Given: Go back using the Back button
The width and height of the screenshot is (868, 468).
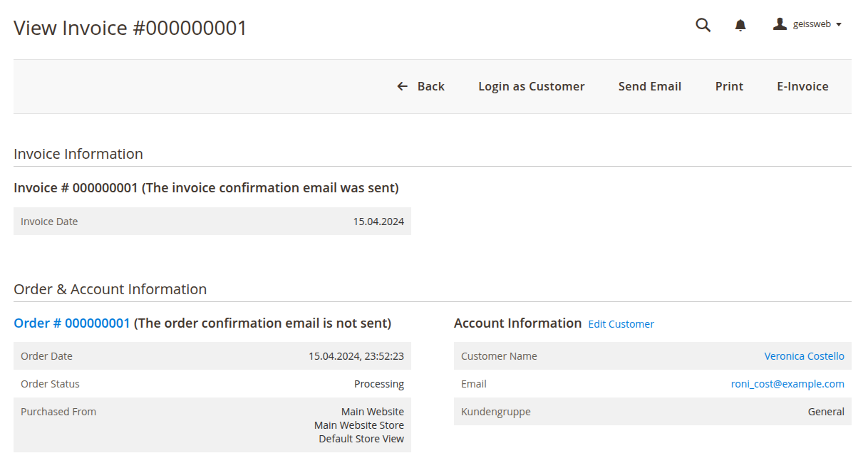Looking at the screenshot, I should tap(420, 86).
